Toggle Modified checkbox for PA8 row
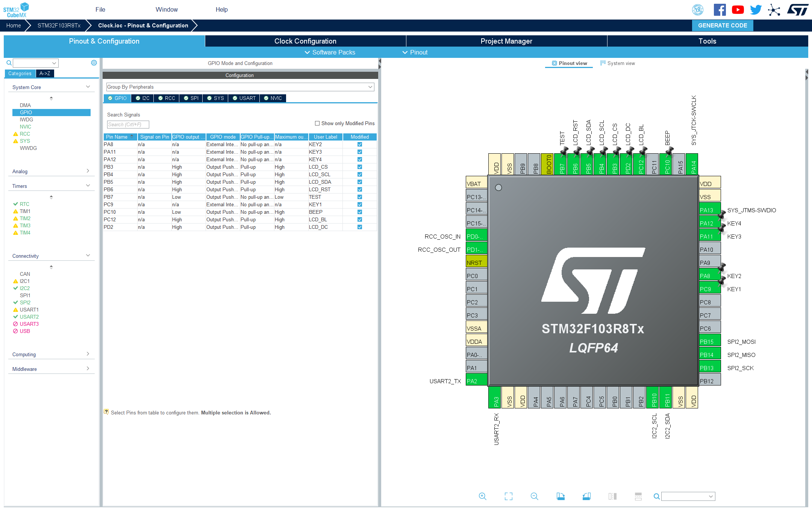The image size is (812, 511). (360, 144)
